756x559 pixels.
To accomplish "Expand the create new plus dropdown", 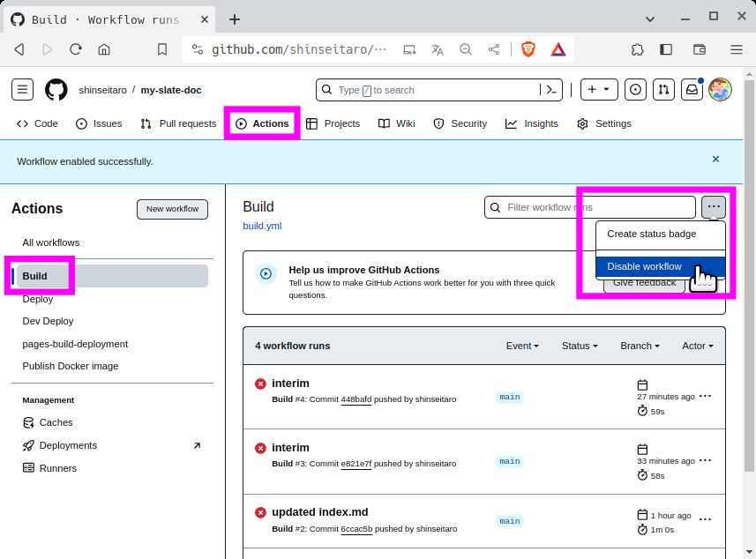I will (599, 90).
